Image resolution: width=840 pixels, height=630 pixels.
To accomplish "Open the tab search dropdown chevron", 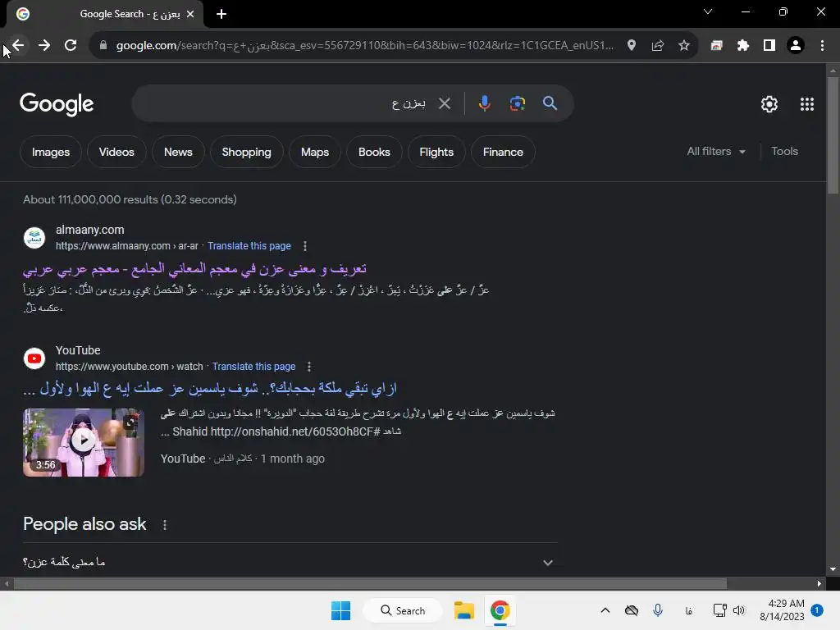I will tap(708, 11).
